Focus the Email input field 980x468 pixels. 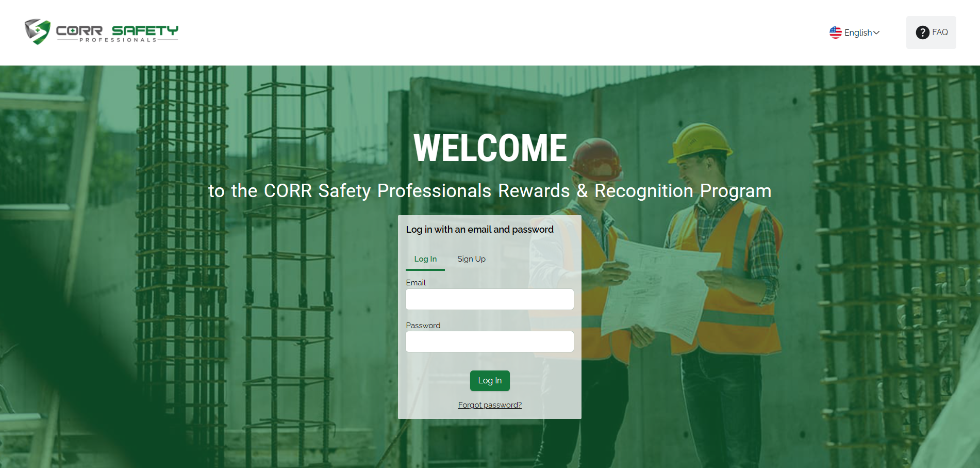coord(489,299)
